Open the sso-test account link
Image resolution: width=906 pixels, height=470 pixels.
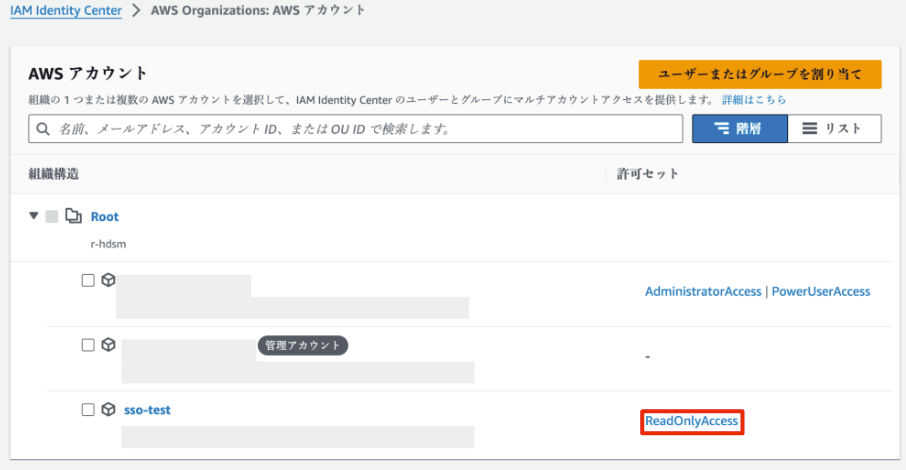147,410
